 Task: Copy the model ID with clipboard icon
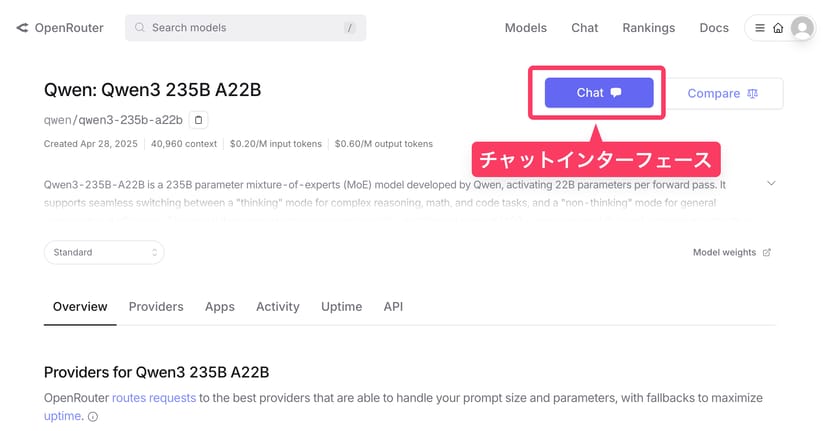coord(198,120)
